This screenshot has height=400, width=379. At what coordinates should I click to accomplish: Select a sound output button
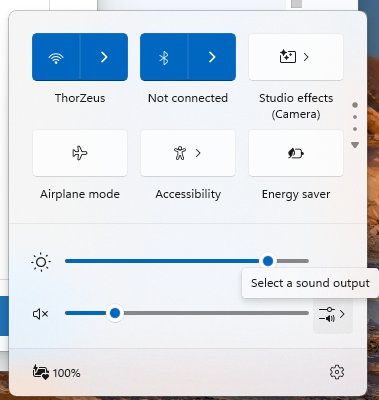[x=332, y=314]
